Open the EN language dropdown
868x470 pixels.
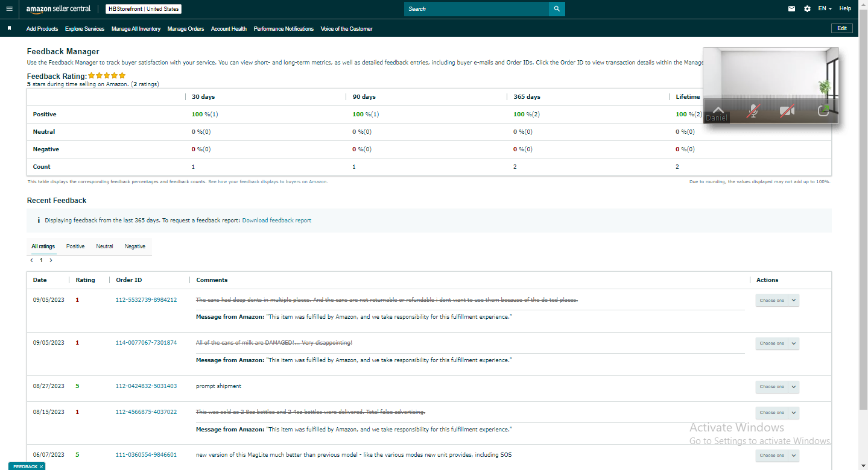[x=825, y=9]
